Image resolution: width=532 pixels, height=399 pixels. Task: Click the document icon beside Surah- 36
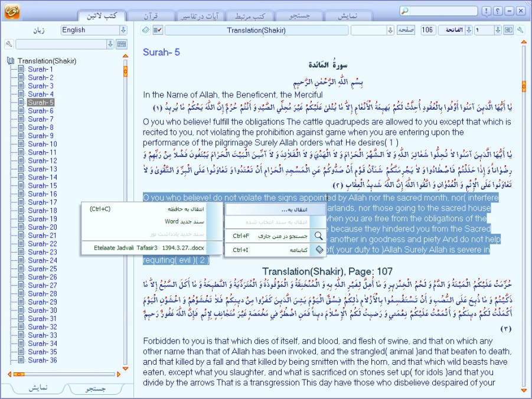pos(21,360)
